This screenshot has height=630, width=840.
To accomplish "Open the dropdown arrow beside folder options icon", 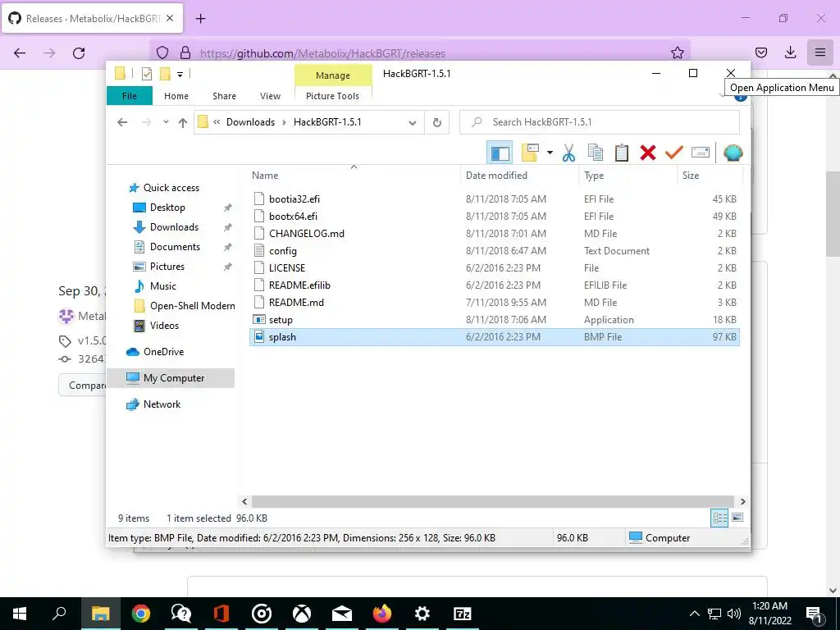I will [550, 153].
